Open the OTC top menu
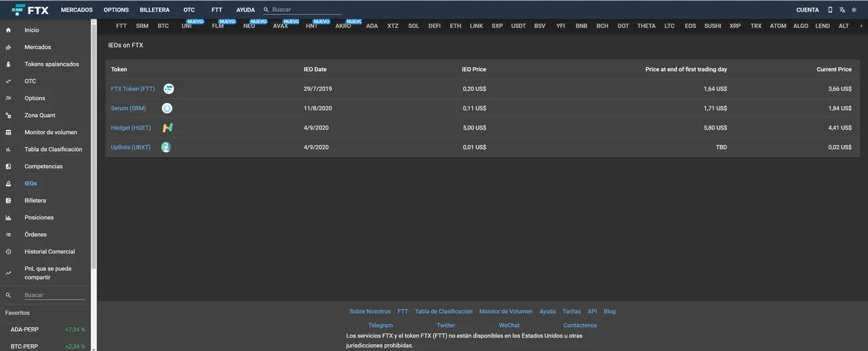 click(189, 10)
